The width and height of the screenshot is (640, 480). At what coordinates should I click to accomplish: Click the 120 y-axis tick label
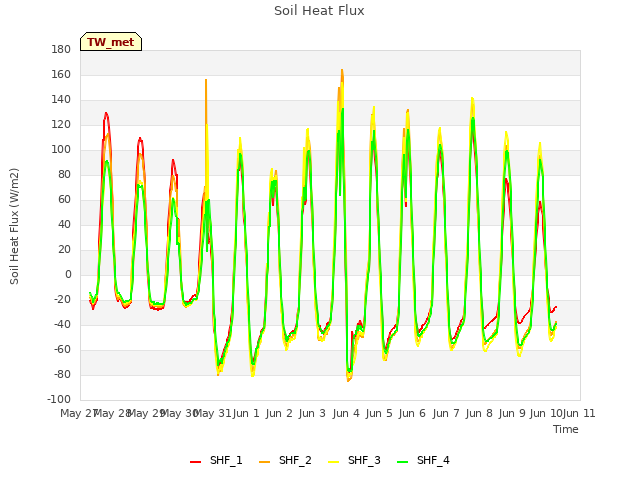tap(61, 124)
